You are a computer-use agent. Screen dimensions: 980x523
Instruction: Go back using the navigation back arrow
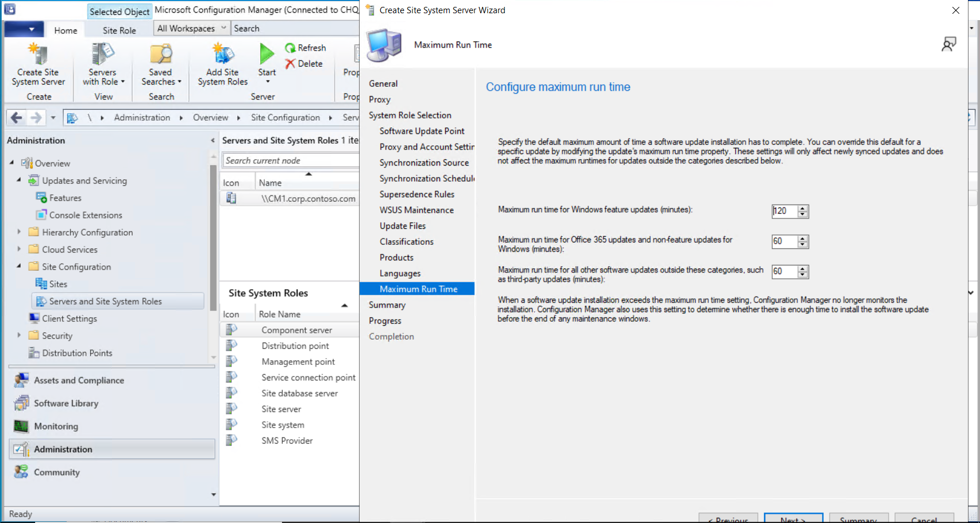pos(17,118)
